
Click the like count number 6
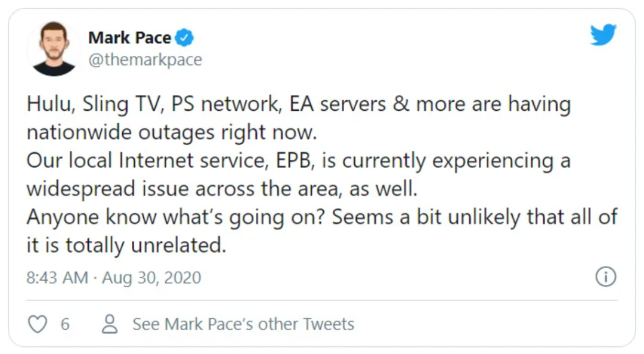coord(65,324)
